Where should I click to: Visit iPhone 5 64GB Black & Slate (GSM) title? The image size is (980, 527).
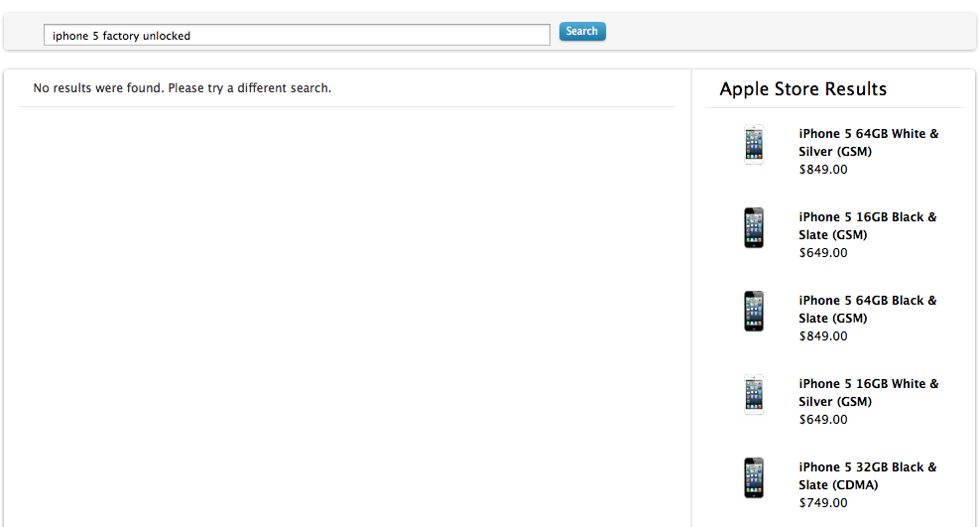click(868, 309)
